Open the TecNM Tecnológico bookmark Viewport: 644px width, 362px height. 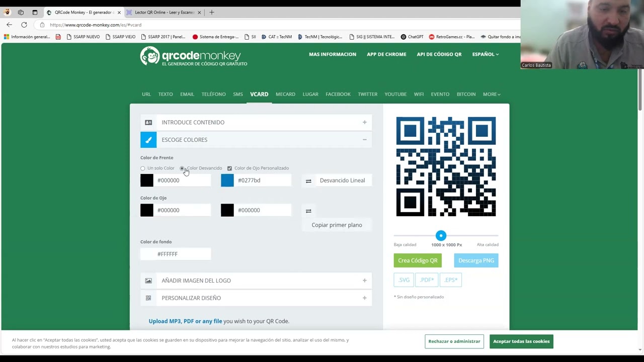(320, 37)
